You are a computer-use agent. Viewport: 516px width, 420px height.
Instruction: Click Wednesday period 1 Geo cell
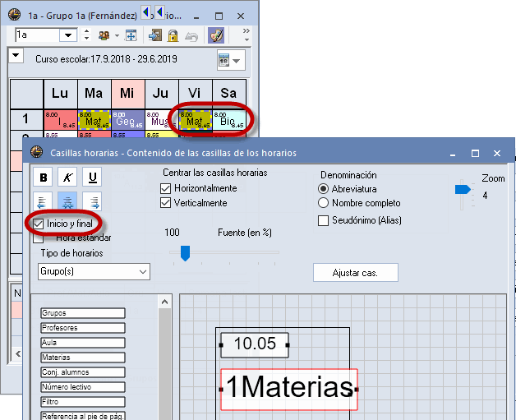point(127,120)
